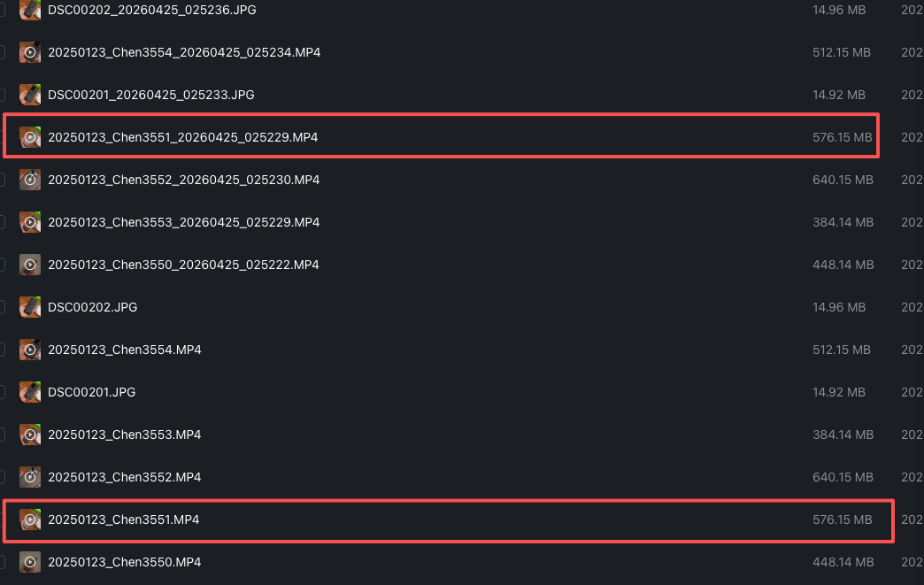
Task: Click play thumbnail icon of 20250123_Chen3553.MP4
Action: [x=30, y=435]
